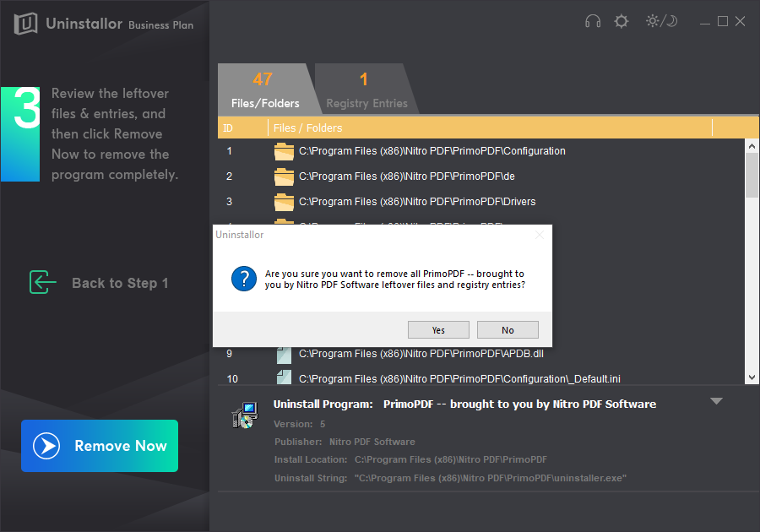The image size is (760, 532).
Task: Select the C:\...\PrimoPDF\de path text
Action: [x=407, y=176]
